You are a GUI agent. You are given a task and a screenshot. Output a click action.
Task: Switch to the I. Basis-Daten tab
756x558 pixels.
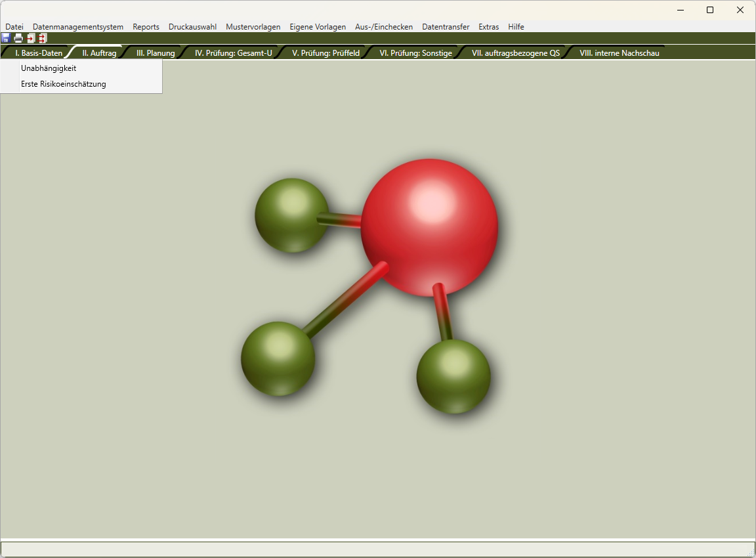coord(39,53)
